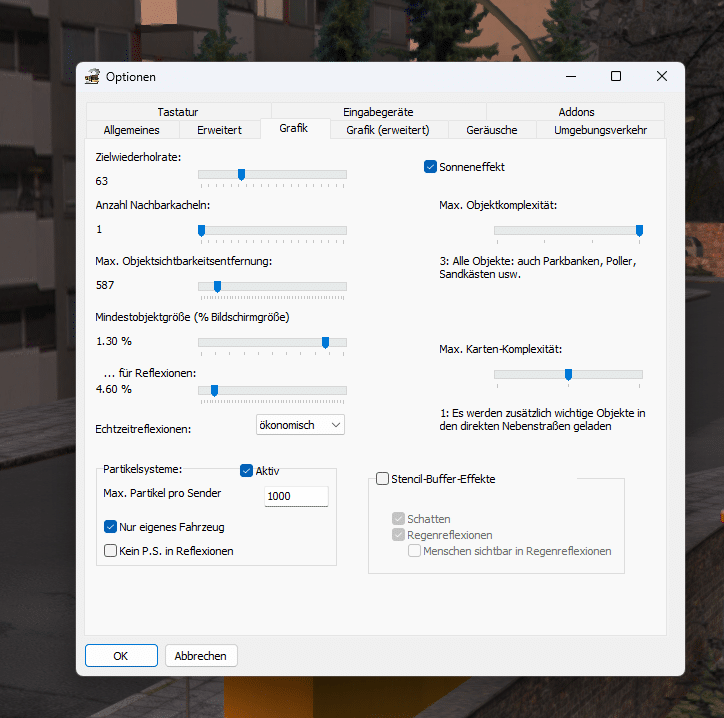Switch to the Allgemeines tab
This screenshot has height=718, width=724.
click(x=132, y=130)
